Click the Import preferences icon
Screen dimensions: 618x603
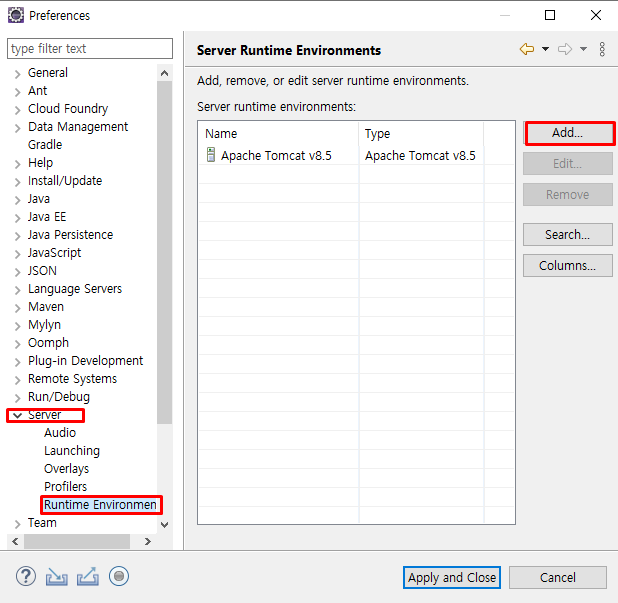[x=56, y=577]
